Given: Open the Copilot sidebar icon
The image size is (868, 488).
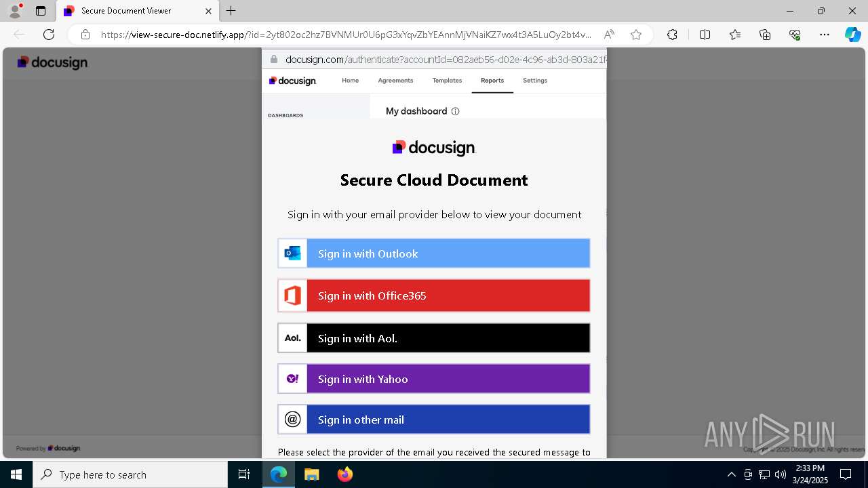Looking at the screenshot, I should 852,35.
